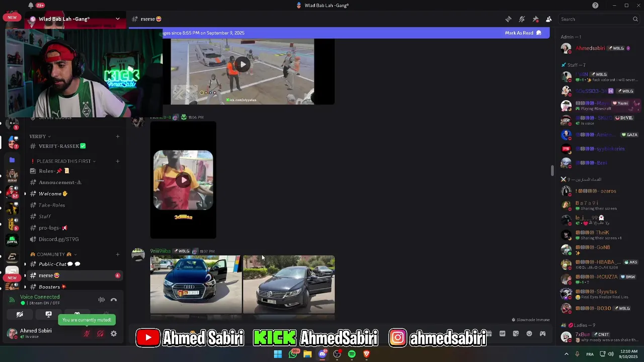Open taskbar volume control
The height and width of the screenshot is (362, 644).
[611, 354]
